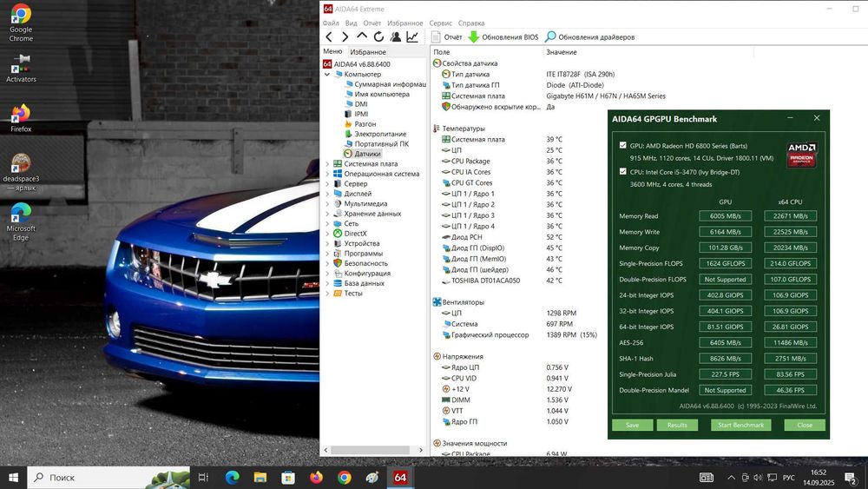Go forward with the right arrow toolbar icon
The width and height of the screenshot is (868, 489).
345,37
